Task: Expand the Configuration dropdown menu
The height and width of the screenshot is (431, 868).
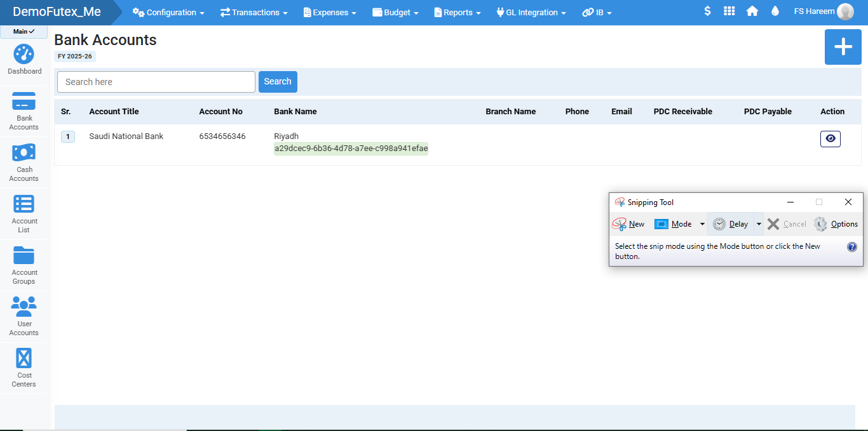Action: 168,13
